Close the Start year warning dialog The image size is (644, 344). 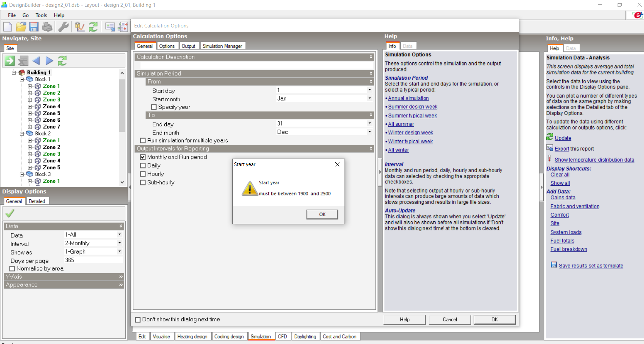coord(337,164)
